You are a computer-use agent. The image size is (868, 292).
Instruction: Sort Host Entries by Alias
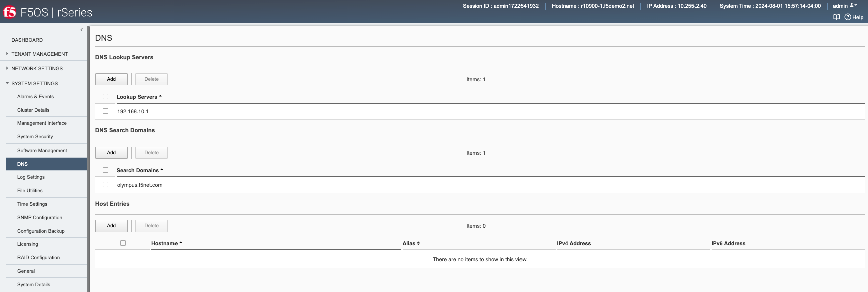(x=411, y=243)
